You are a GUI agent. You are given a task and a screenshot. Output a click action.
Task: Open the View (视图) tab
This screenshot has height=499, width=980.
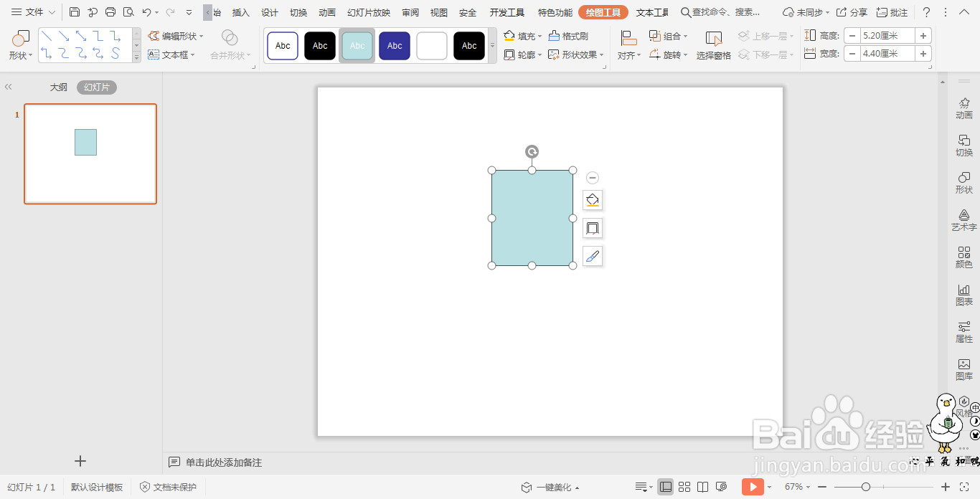click(439, 13)
